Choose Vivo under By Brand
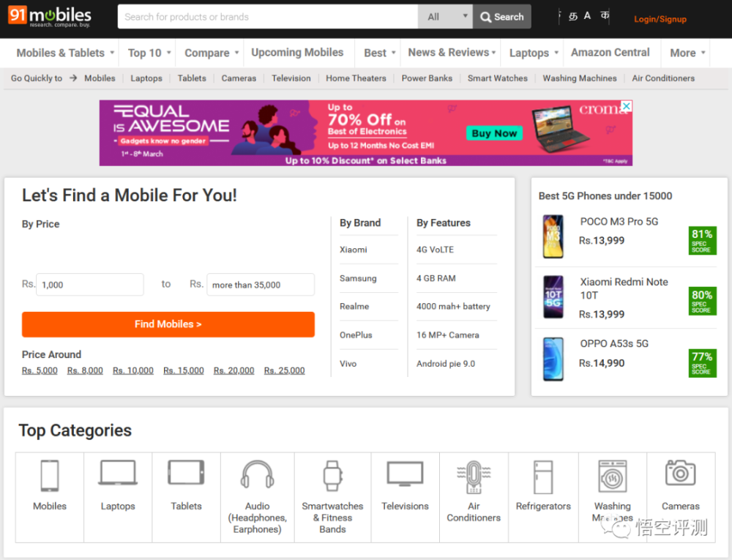 click(348, 364)
